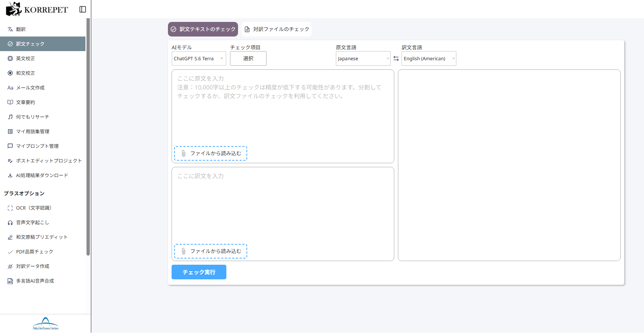Click the scan frame icon for OCR（文字認識）
644x333 pixels.
pyautogui.click(x=10, y=208)
